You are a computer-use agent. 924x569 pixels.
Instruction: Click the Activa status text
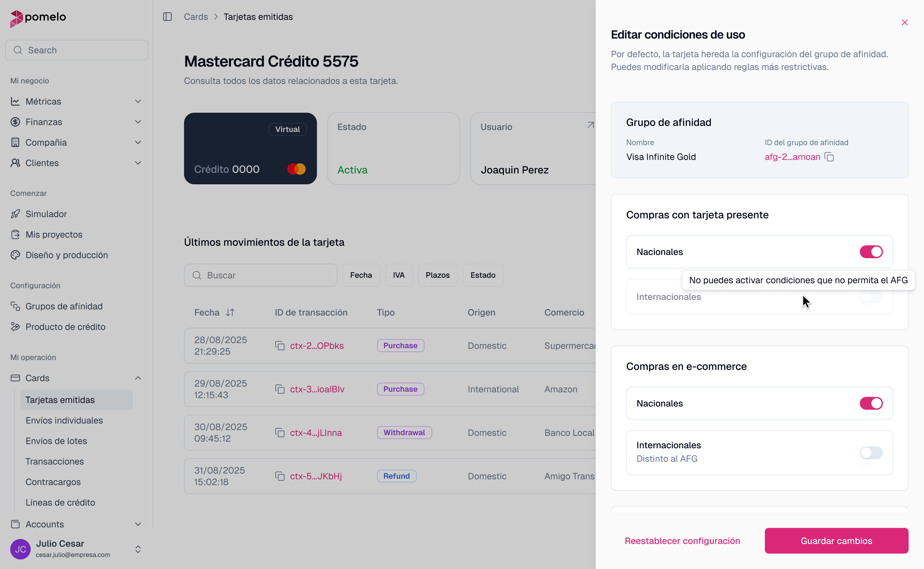[352, 170]
